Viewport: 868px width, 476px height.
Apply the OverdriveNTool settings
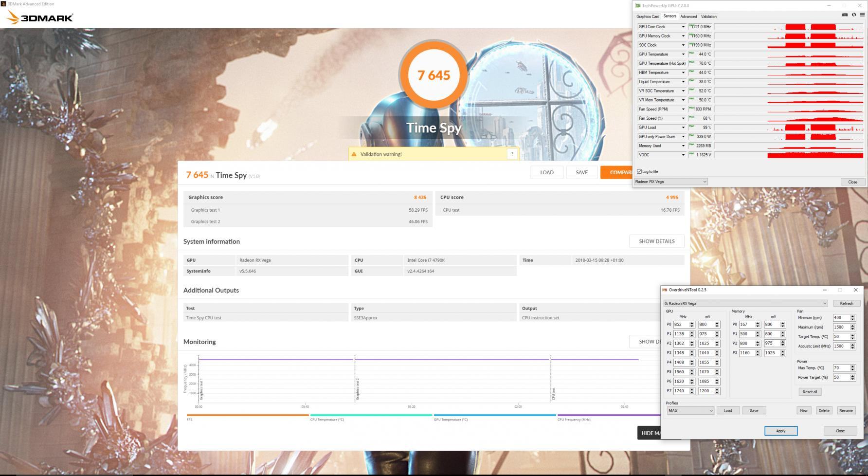click(x=781, y=431)
